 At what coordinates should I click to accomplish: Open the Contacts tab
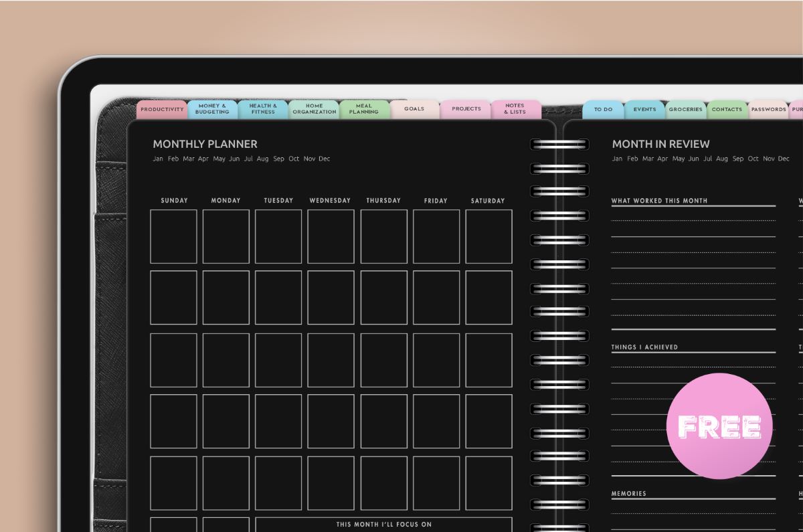pos(727,110)
